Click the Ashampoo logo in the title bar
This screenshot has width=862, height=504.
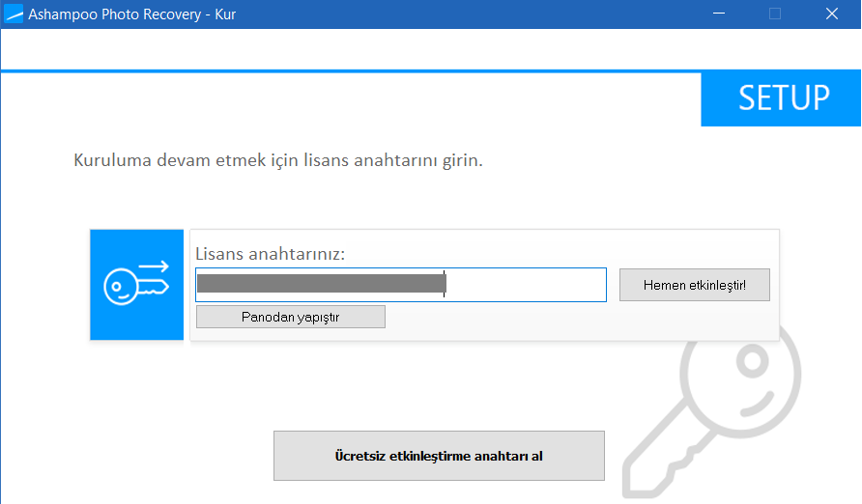(14, 14)
